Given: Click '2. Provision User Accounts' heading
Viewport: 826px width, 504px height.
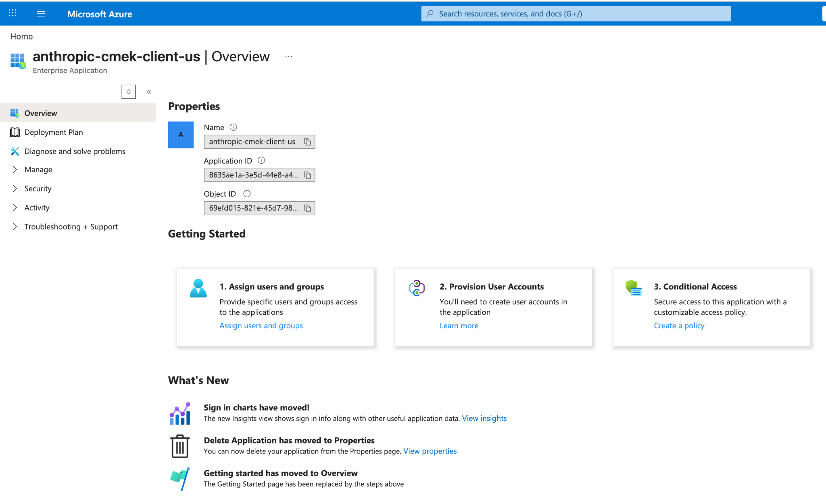Looking at the screenshot, I should [x=492, y=287].
